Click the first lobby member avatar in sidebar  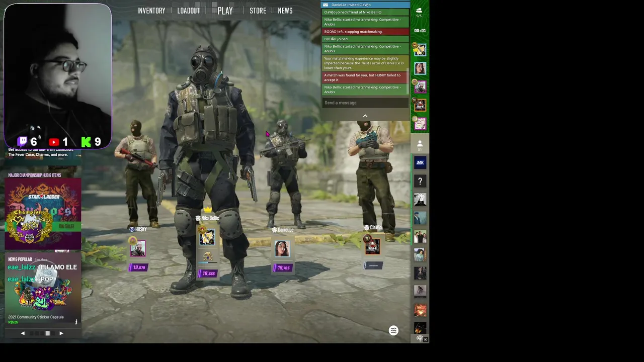tap(420, 49)
